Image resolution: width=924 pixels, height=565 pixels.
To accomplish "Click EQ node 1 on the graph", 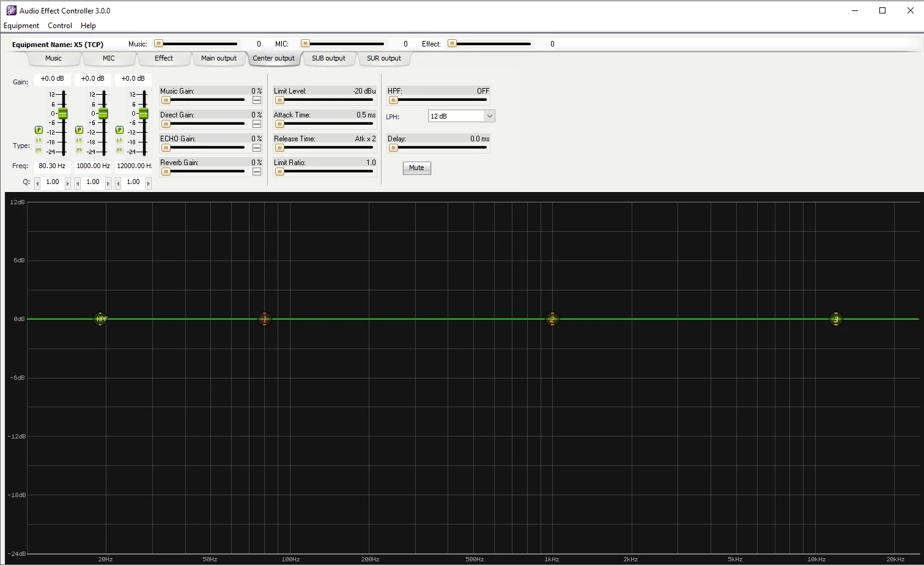I will tap(264, 319).
